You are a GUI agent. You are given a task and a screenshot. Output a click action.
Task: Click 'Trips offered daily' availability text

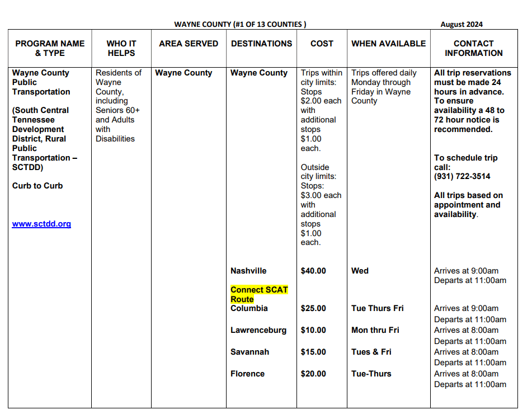pyautogui.click(x=384, y=73)
